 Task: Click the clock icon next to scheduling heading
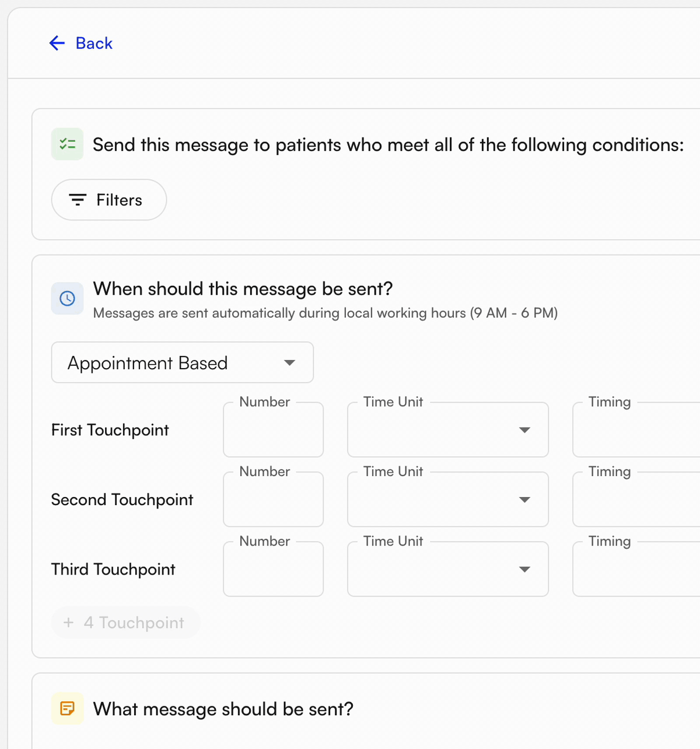coord(67,298)
